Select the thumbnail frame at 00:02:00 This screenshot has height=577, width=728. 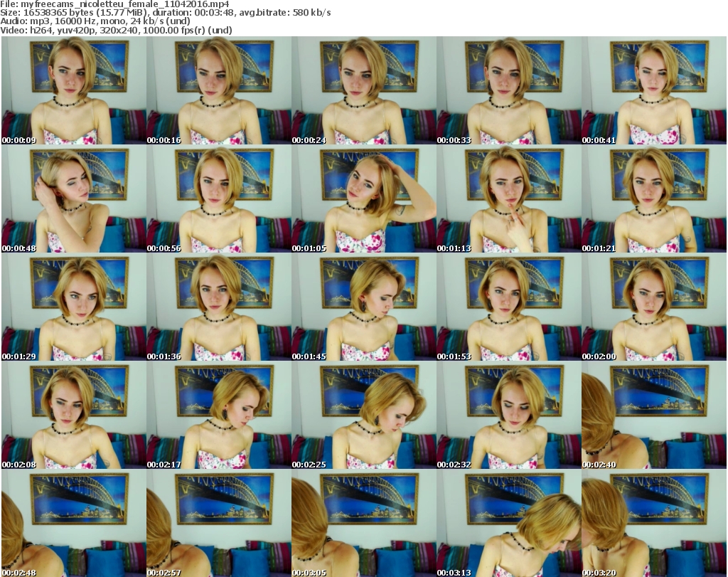pyautogui.click(x=654, y=307)
